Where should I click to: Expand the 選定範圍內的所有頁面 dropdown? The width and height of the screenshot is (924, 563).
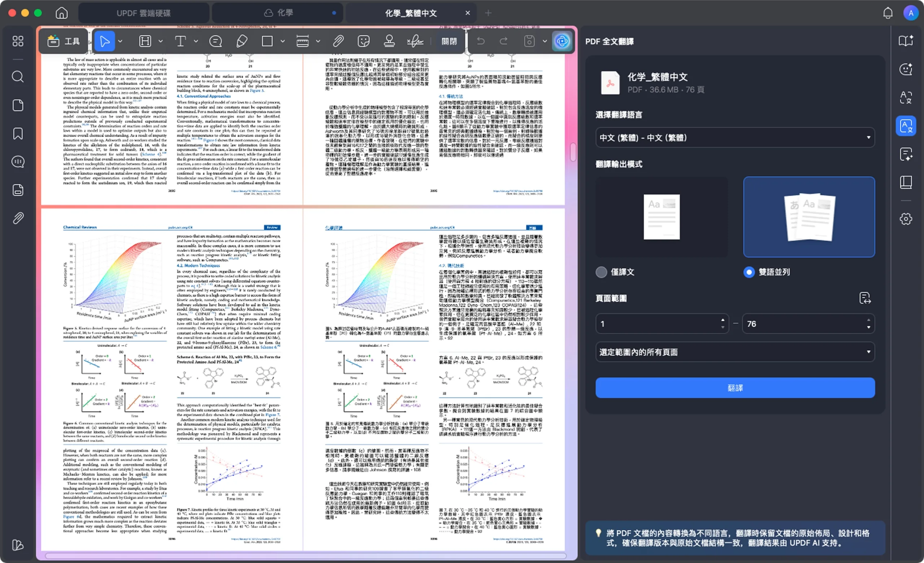point(735,352)
